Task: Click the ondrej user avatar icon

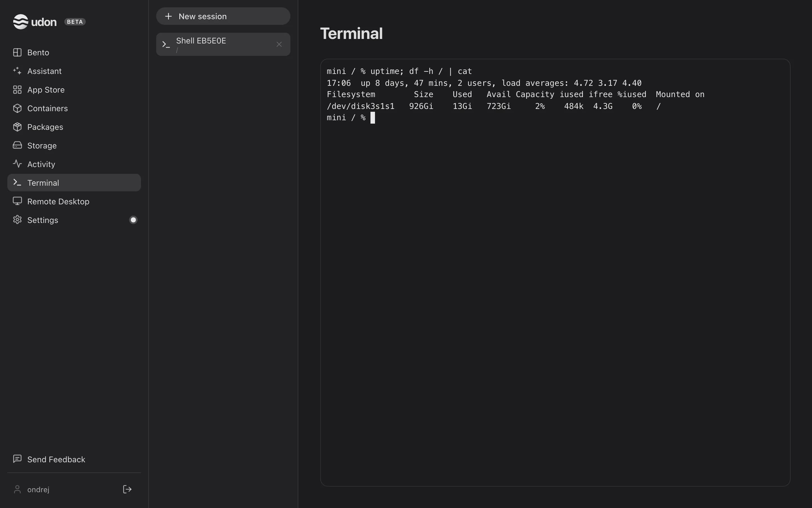Action: (17, 490)
